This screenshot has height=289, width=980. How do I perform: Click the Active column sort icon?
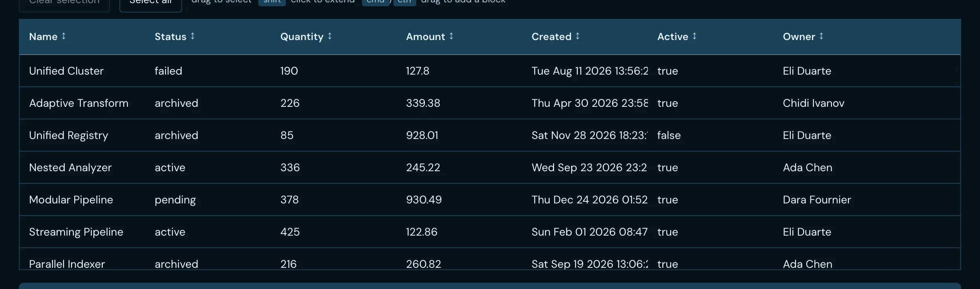(x=695, y=36)
